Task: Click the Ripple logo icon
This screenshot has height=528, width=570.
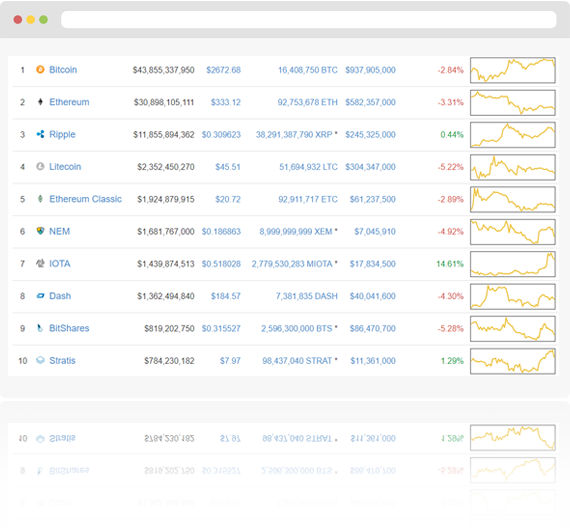Action: pos(40,134)
